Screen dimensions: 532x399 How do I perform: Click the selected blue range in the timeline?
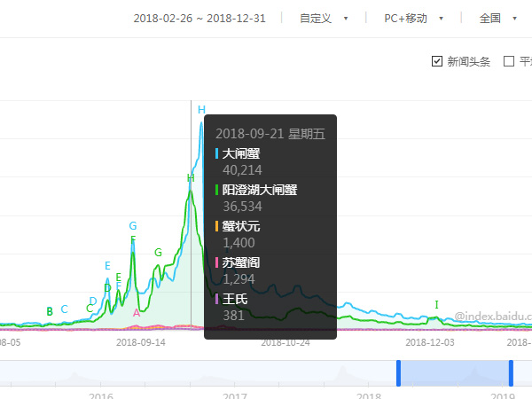[x=455, y=373]
